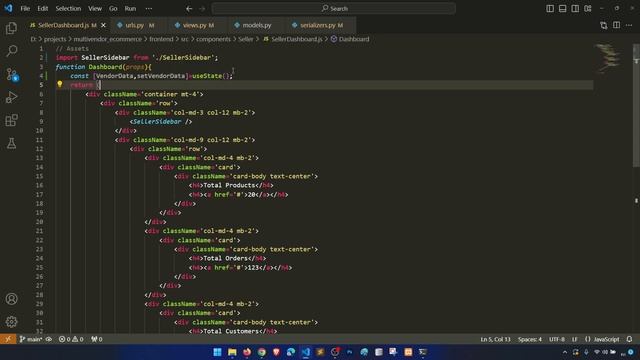Click the Dashboard symbol breadcrumb
Image resolution: width=640 pixels, height=360 pixels.
tap(350, 39)
